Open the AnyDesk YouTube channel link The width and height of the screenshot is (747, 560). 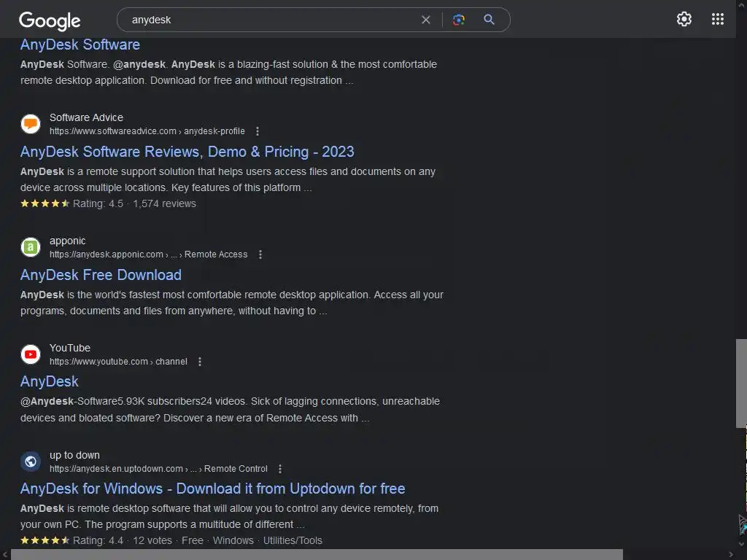pyautogui.click(x=49, y=381)
